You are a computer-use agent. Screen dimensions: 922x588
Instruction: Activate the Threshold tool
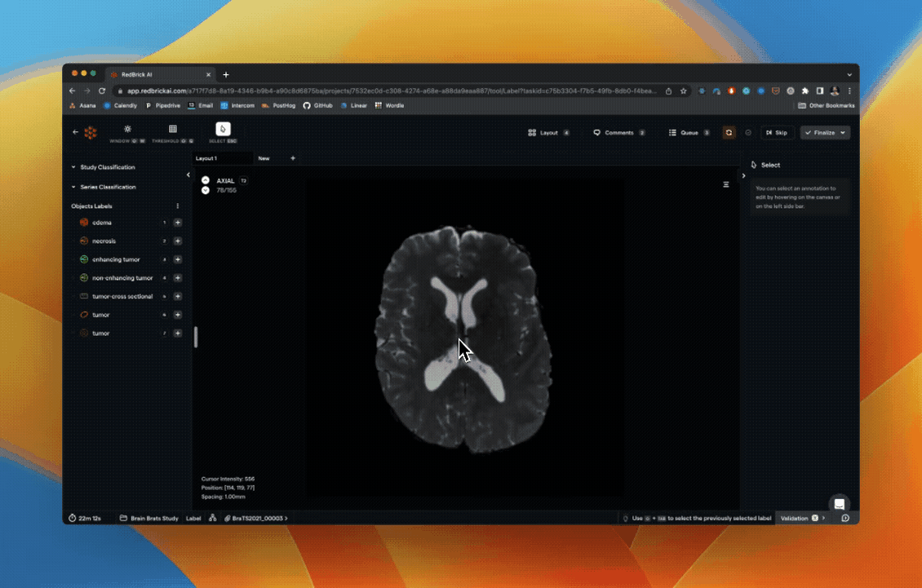pyautogui.click(x=172, y=130)
